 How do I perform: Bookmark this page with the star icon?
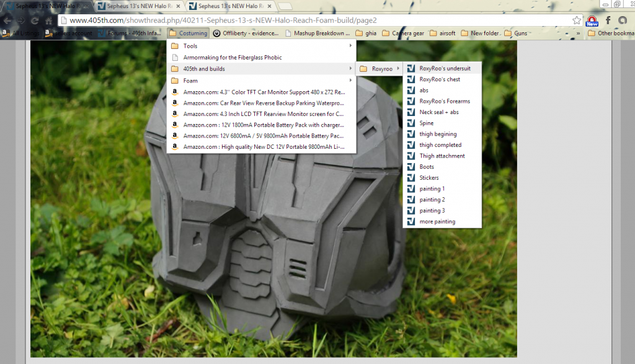577,20
